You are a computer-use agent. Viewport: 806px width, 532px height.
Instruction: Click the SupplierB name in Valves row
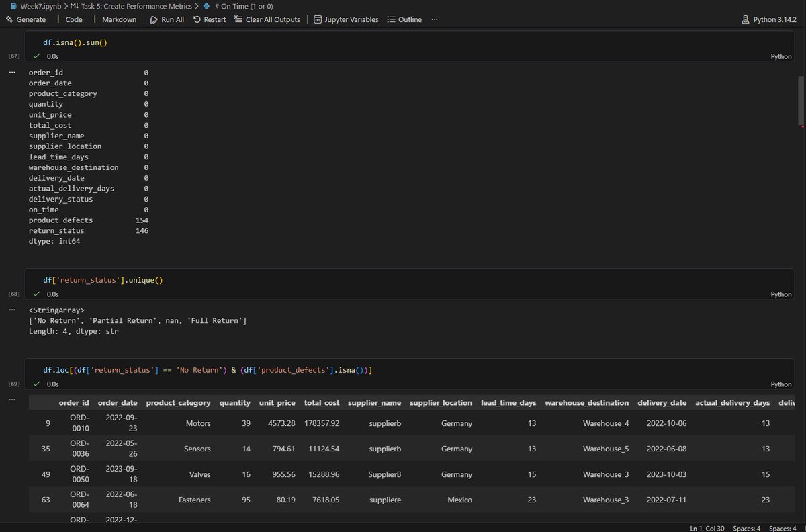coord(385,474)
